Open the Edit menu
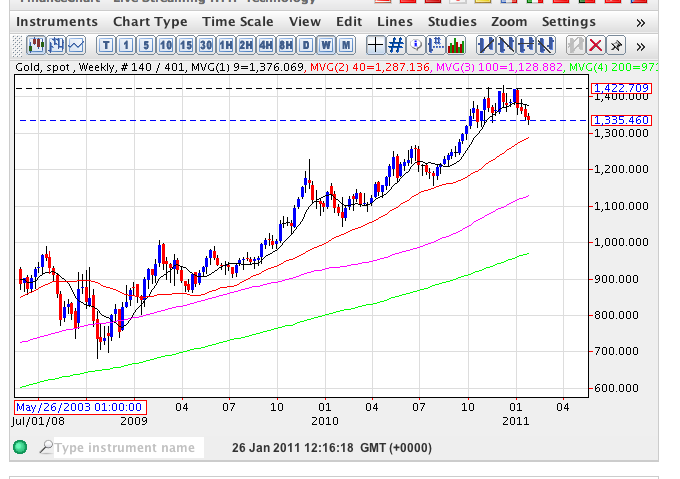This screenshot has width=680, height=479. [349, 22]
